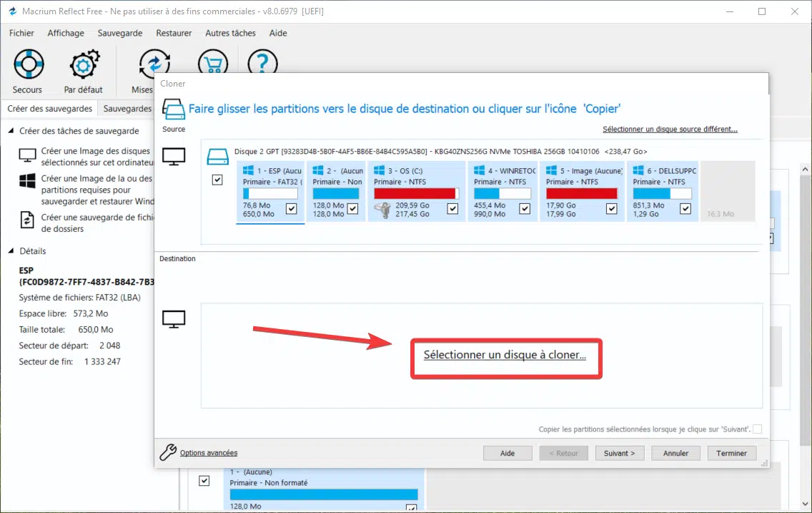This screenshot has width=812, height=513.
Task: Open the Autres tâches menu
Action: tap(230, 33)
